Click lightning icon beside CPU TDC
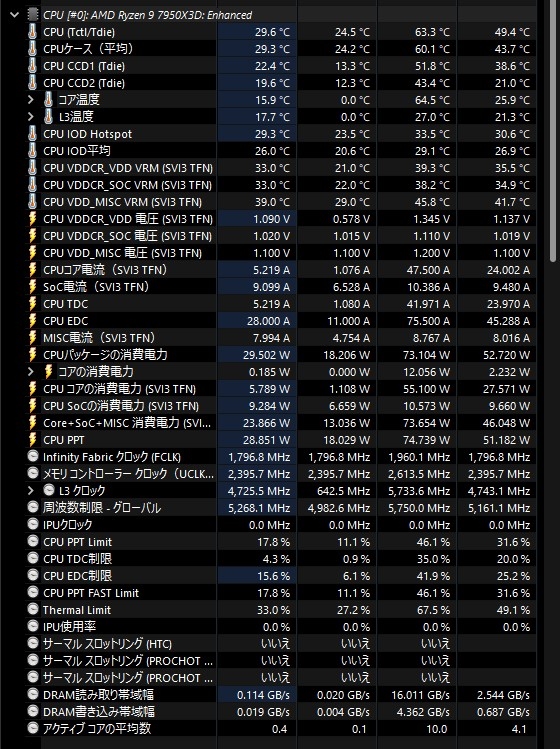This screenshot has width=560, height=749. tap(32, 304)
